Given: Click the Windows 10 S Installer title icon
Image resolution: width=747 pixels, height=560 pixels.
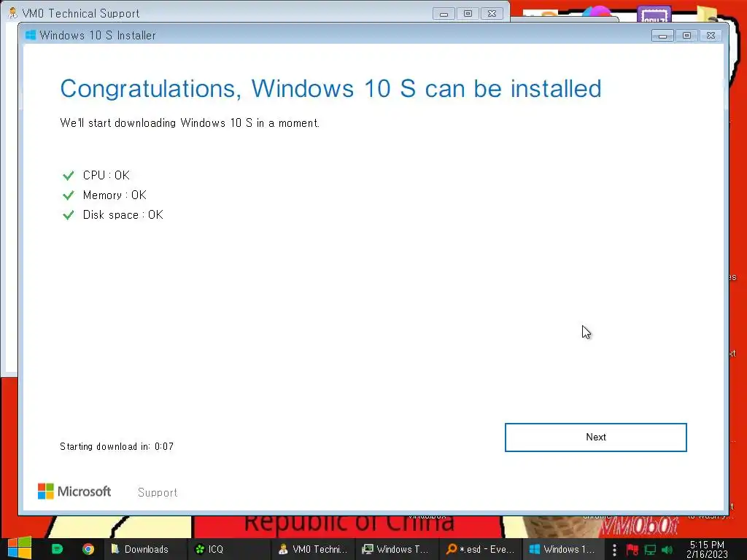Looking at the screenshot, I should [31, 35].
